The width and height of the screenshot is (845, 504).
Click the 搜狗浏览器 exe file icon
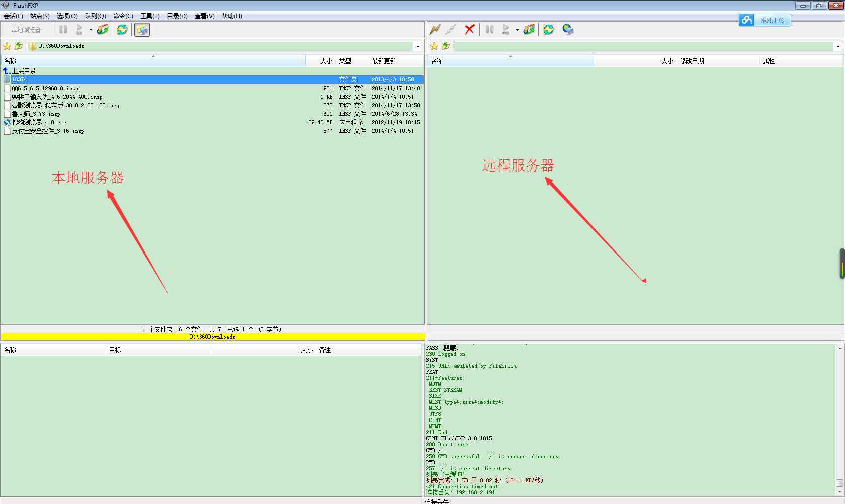(x=7, y=122)
